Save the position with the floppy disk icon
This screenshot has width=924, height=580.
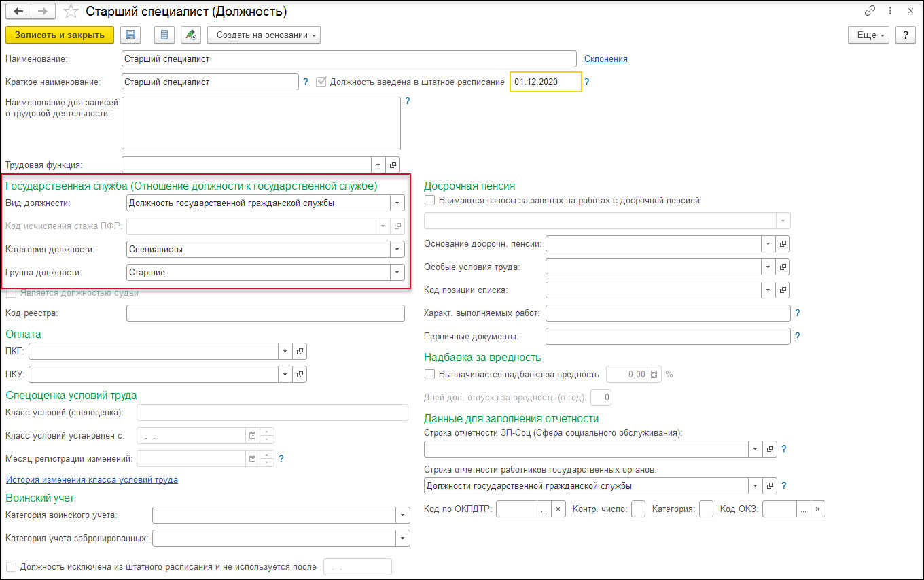[130, 35]
